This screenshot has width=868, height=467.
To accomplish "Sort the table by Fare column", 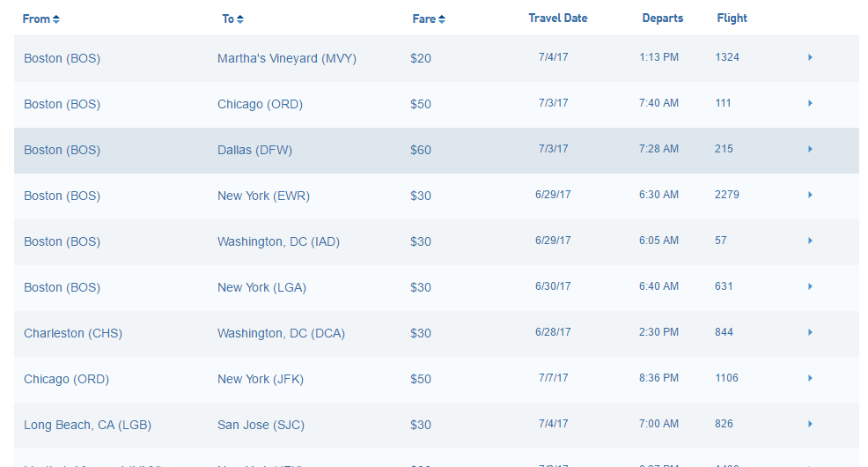I will point(429,19).
